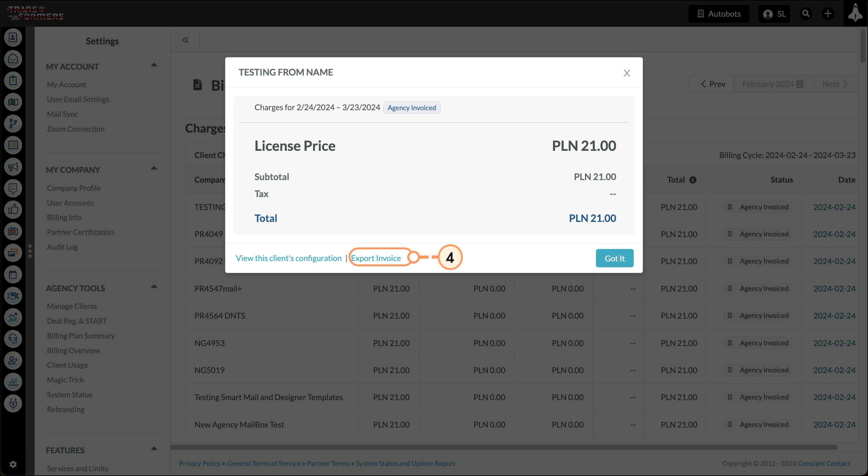
Task: Click the horizontal scrollbar under the table
Action: (504, 448)
